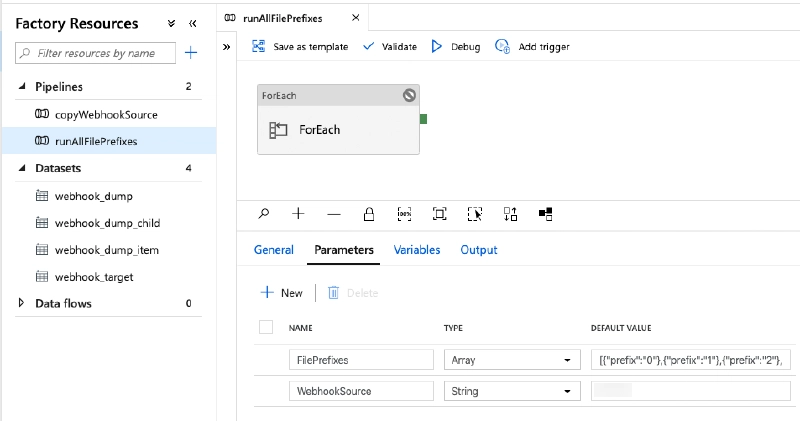Click the copyWebhookSource pipeline icon
The width and height of the screenshot is (800, 421).
pos(42,114)
